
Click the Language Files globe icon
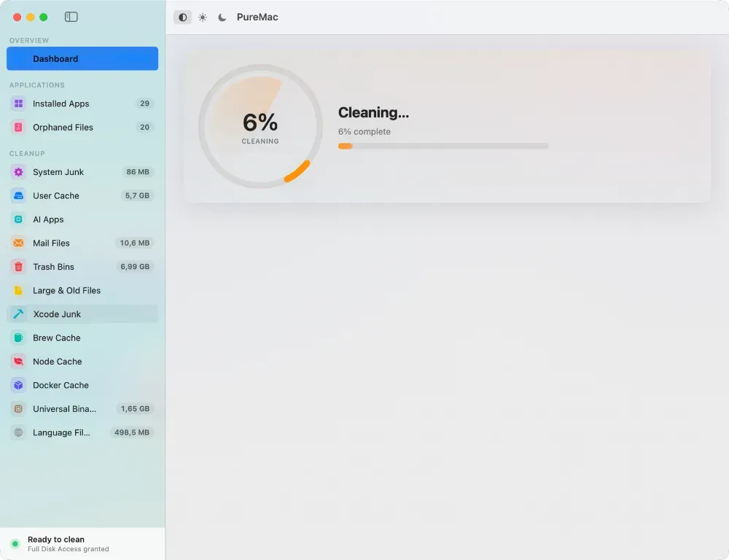pos(19,432)
